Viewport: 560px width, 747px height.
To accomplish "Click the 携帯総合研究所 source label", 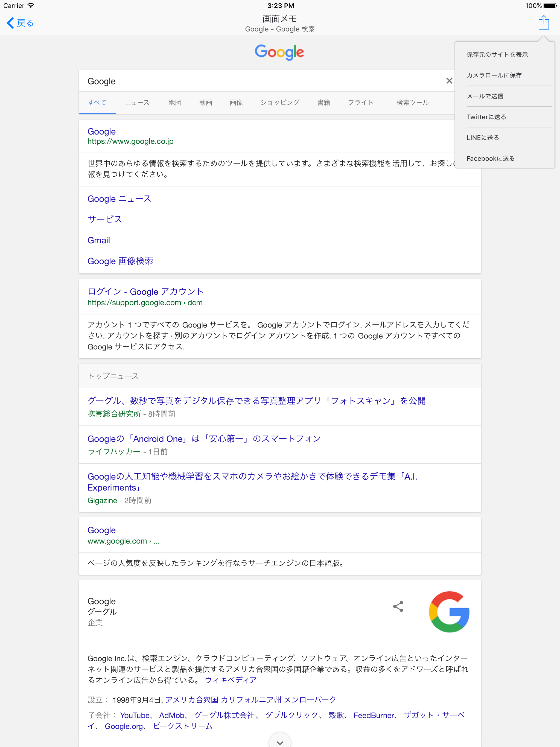I will [114, 414].
